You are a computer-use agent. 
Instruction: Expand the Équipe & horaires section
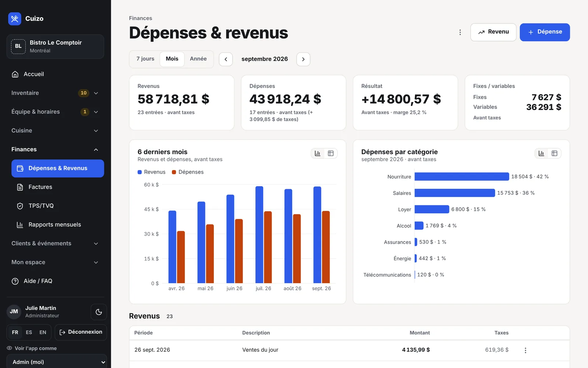tap(55, 112)
